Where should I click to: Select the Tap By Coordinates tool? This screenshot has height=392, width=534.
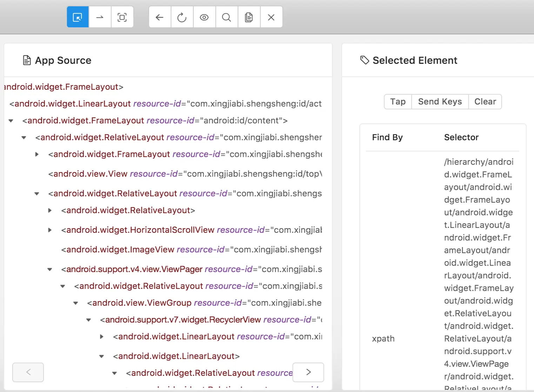point(122,17)
